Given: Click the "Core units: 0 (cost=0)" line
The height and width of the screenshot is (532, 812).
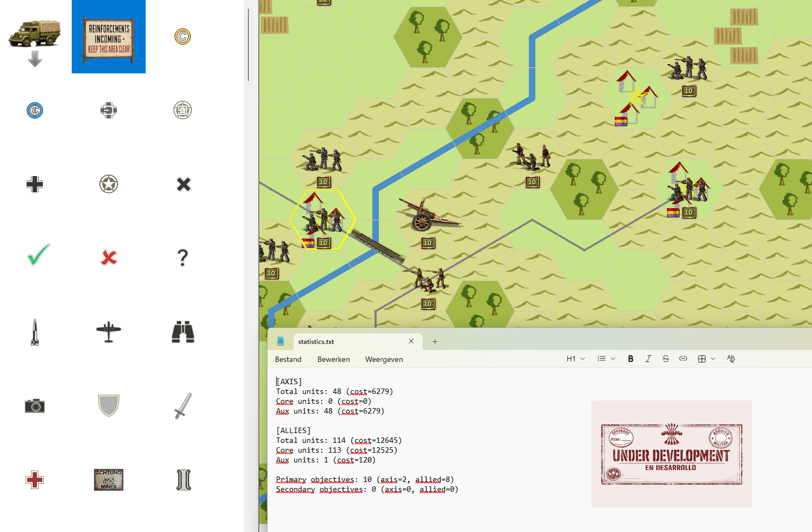Looking at the screenshot, I should pos(323,401).
